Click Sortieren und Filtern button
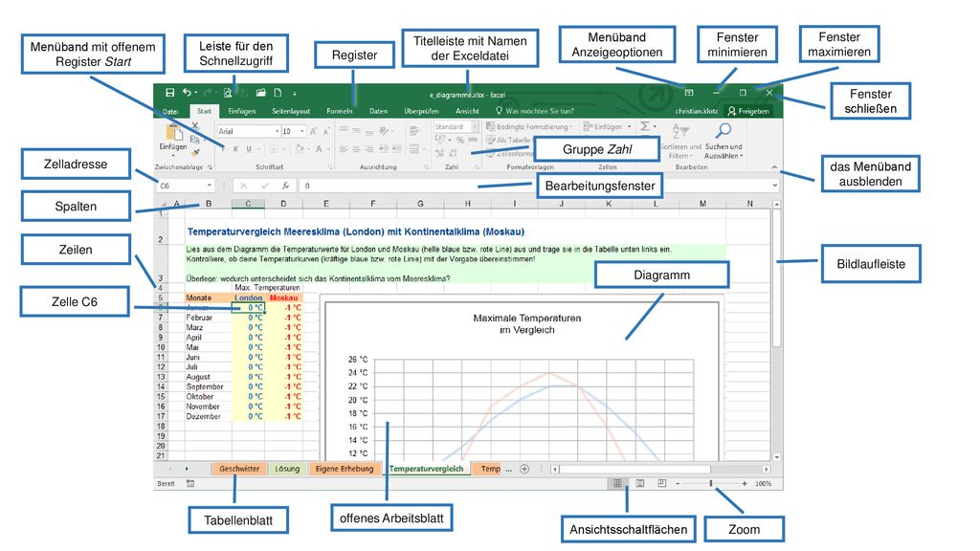 click(x=680, y=141)
